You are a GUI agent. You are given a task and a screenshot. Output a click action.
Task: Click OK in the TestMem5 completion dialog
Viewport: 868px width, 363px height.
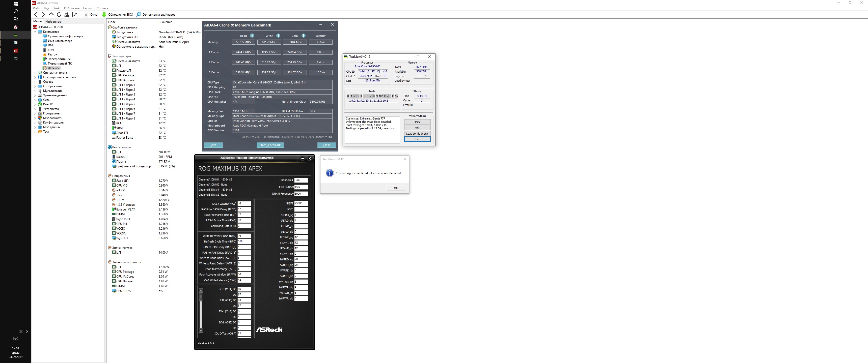[x=396, y=188]
